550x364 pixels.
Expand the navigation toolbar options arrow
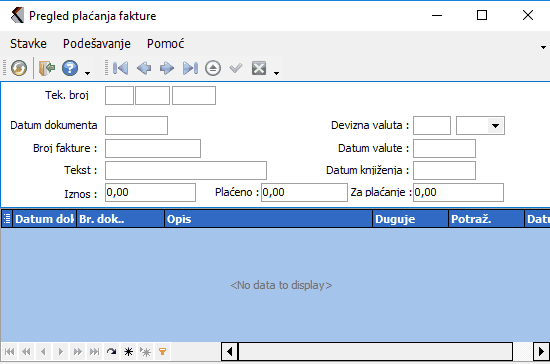[x=276, y=73]
